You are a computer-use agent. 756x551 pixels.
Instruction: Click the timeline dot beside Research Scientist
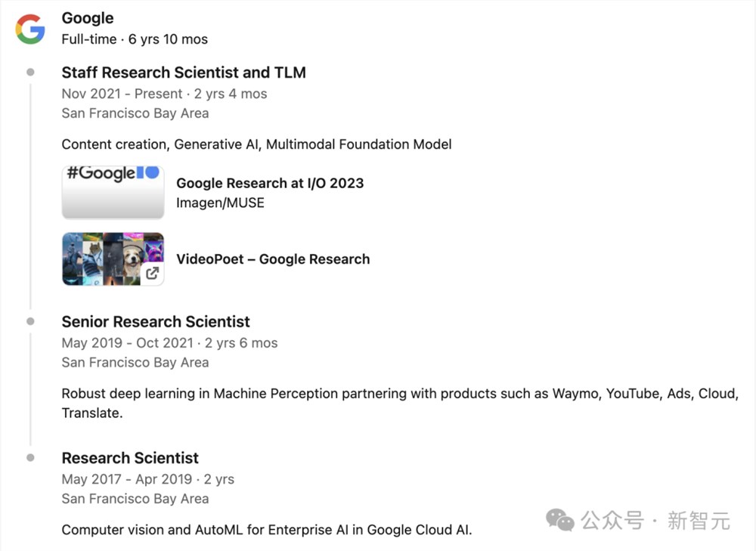pyautogui.click(x=30, y=457)
